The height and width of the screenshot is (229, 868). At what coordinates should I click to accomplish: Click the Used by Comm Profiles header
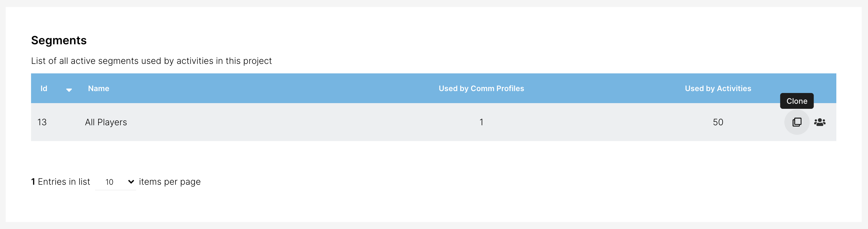pyautogui.click(x=481, y=89)
